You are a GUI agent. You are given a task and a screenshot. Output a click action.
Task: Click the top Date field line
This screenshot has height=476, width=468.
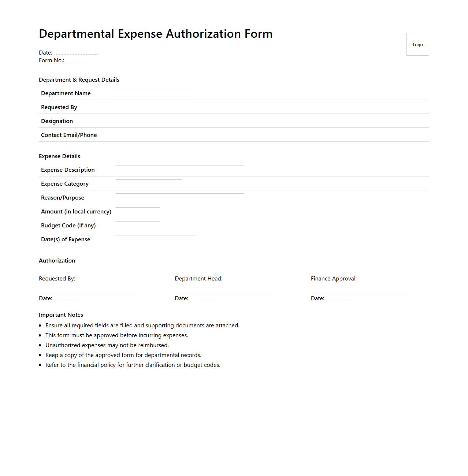[x=76, y=52]
